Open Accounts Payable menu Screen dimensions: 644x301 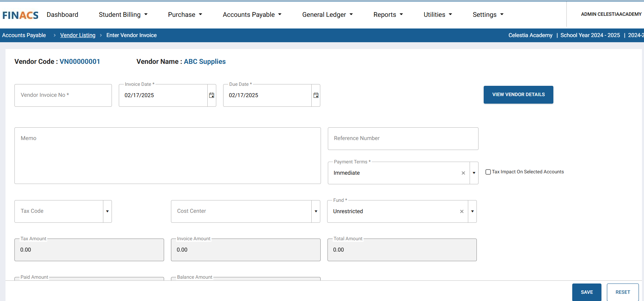pos(252,15)
